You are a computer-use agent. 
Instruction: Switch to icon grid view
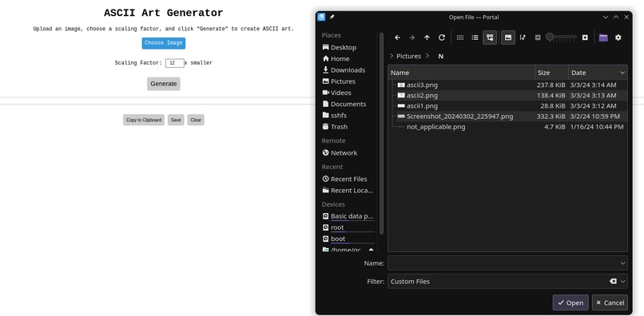click(x=460, y=38)
